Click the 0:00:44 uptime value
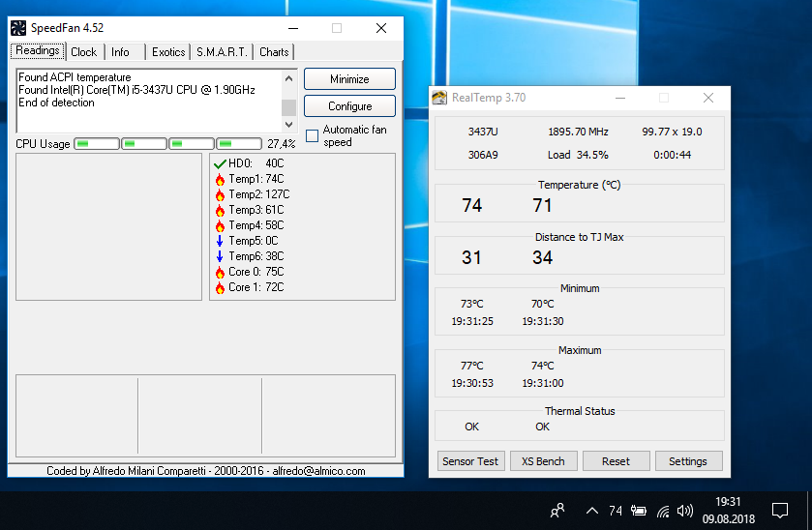 pyautogui.click(x=673, y=156)
